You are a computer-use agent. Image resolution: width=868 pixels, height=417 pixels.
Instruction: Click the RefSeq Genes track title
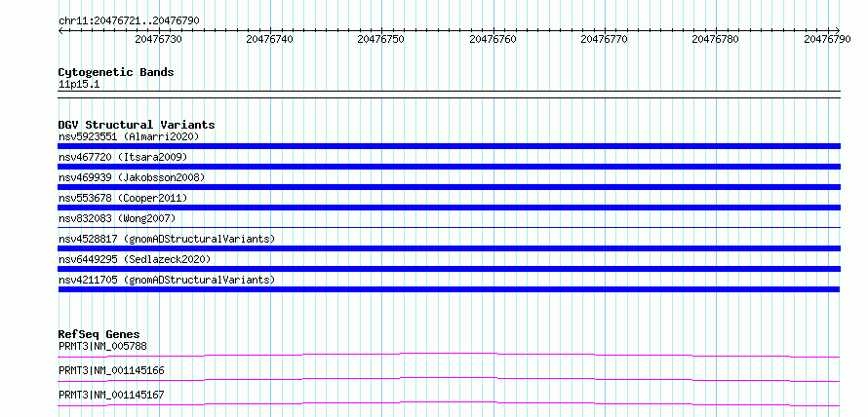99,334
